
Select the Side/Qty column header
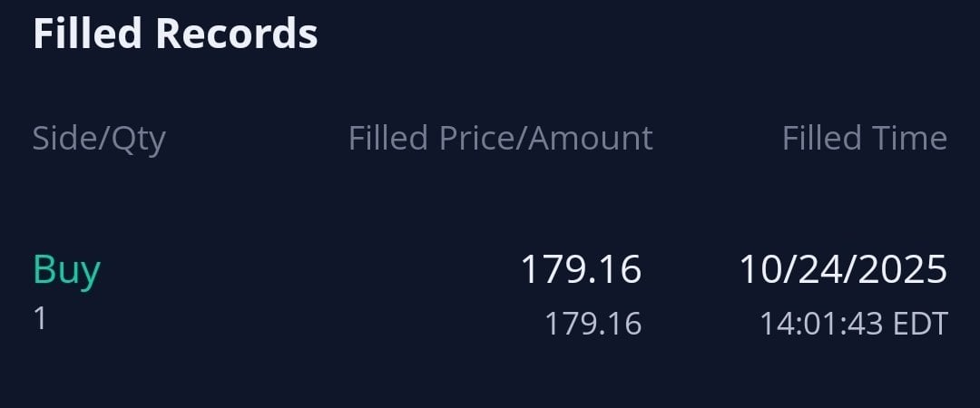99,139
